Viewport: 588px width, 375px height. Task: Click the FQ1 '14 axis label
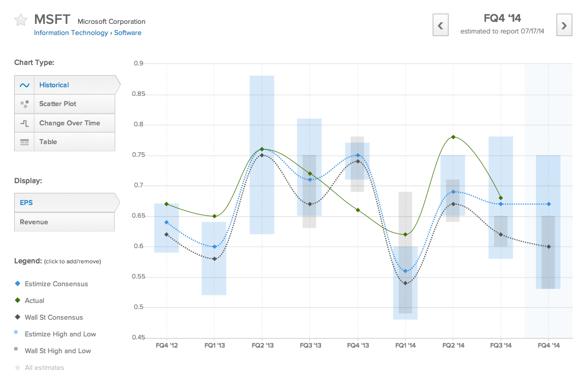point(405,346)
